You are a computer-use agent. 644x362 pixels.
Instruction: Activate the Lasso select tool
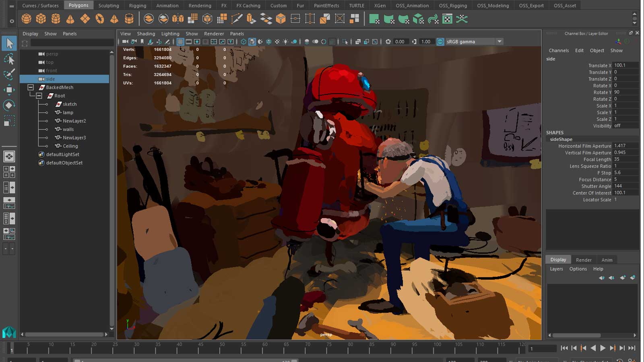(x=9, y=59)
